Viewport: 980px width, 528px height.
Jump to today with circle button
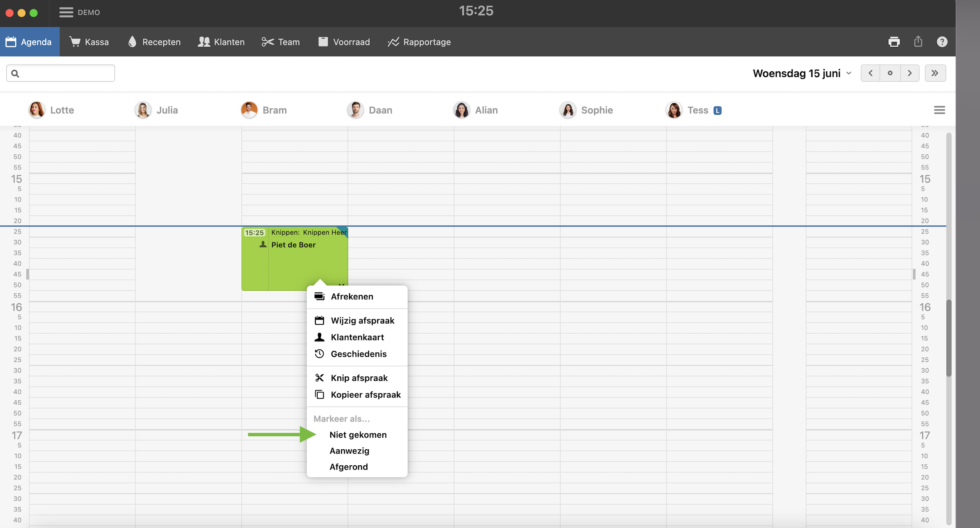pyautogui.click(x=890, y=73)
